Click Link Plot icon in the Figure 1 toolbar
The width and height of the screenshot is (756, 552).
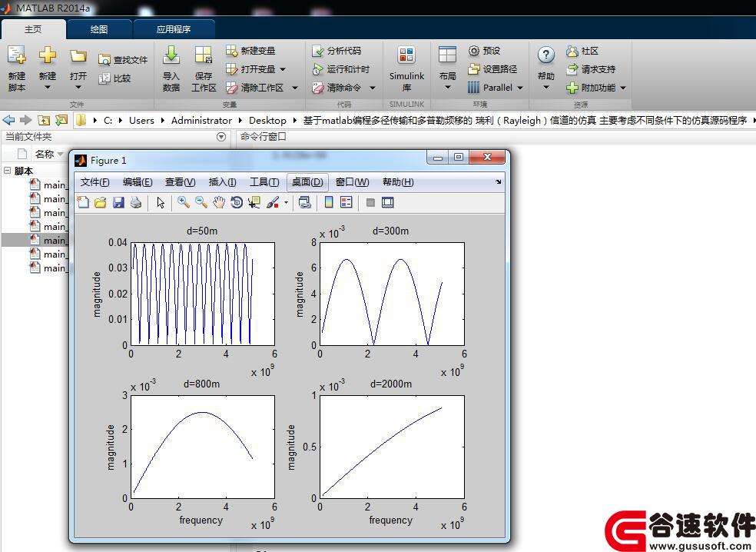(304, 202)
